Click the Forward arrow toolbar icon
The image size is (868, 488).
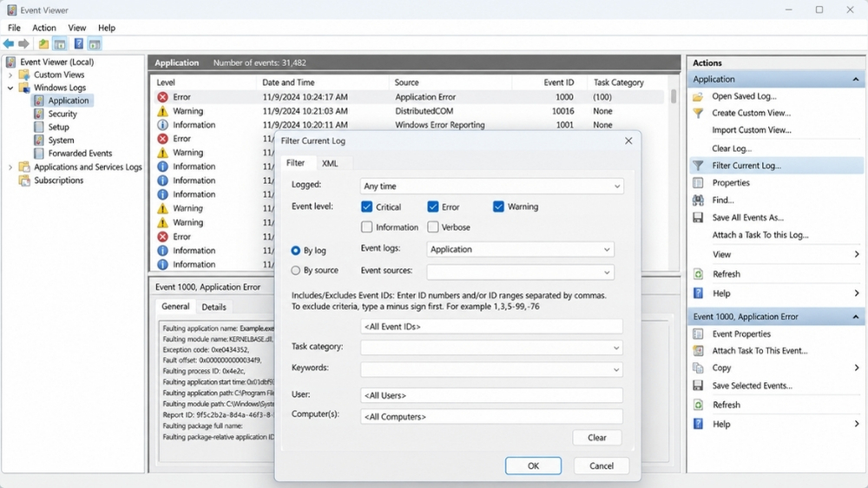click(23, 43)
